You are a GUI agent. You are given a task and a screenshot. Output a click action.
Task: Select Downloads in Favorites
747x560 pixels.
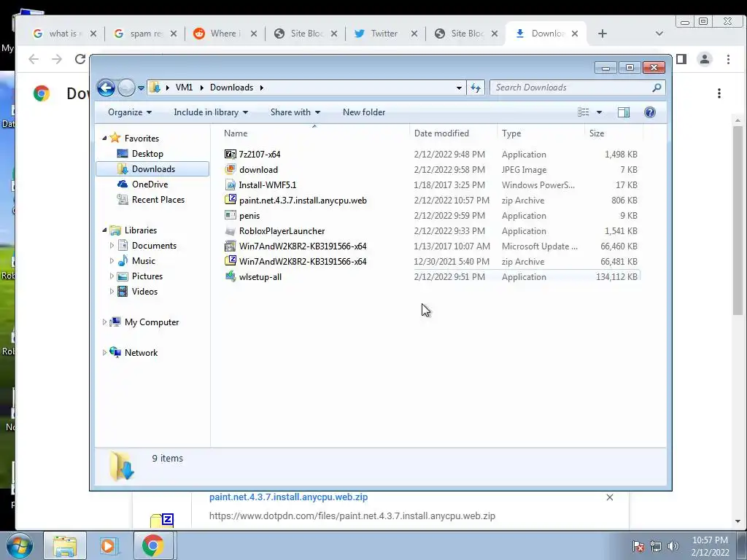click(x=152, y=169)
